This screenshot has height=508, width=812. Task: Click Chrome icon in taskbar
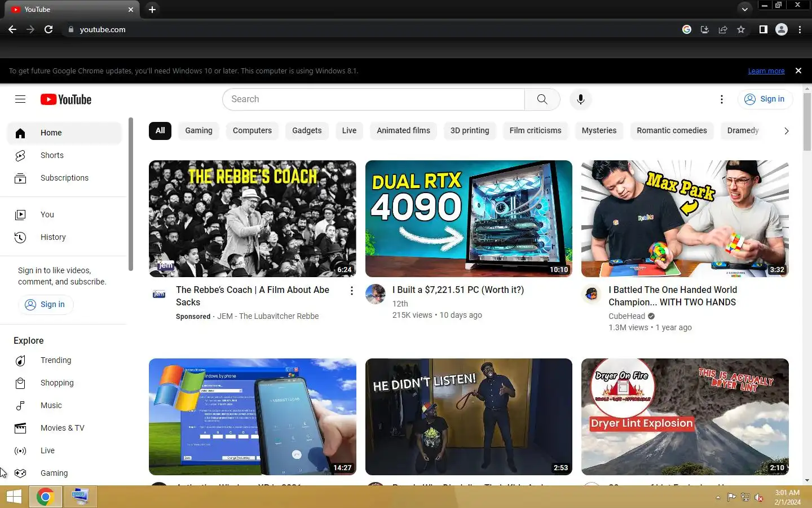45,497
